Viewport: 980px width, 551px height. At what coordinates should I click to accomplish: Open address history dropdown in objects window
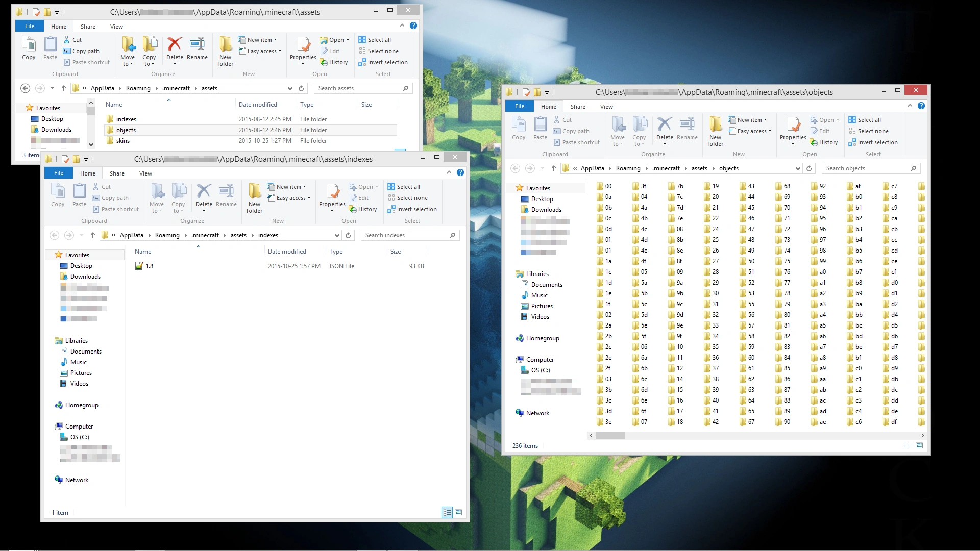[798, 168]
